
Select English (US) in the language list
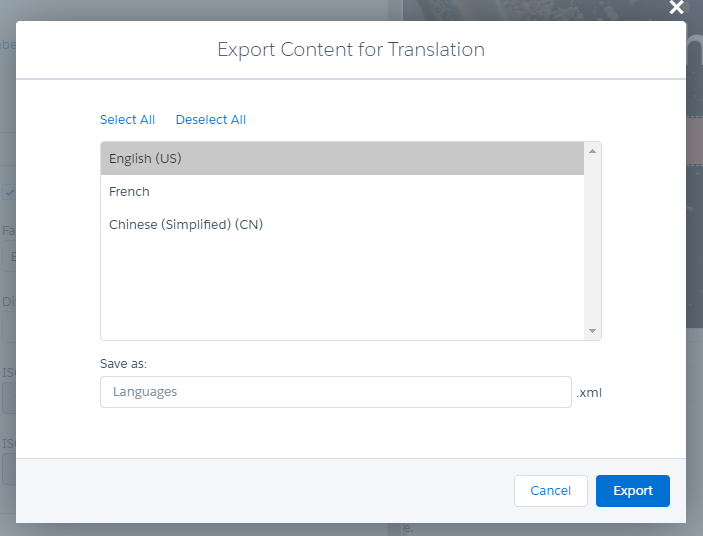tap(145, 159)
